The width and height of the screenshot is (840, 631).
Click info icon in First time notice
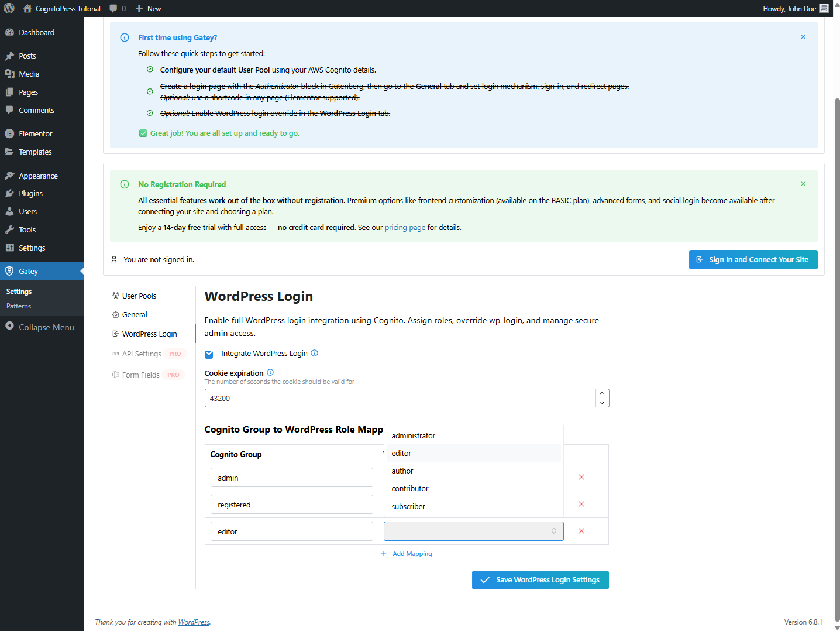click(125, 37)
